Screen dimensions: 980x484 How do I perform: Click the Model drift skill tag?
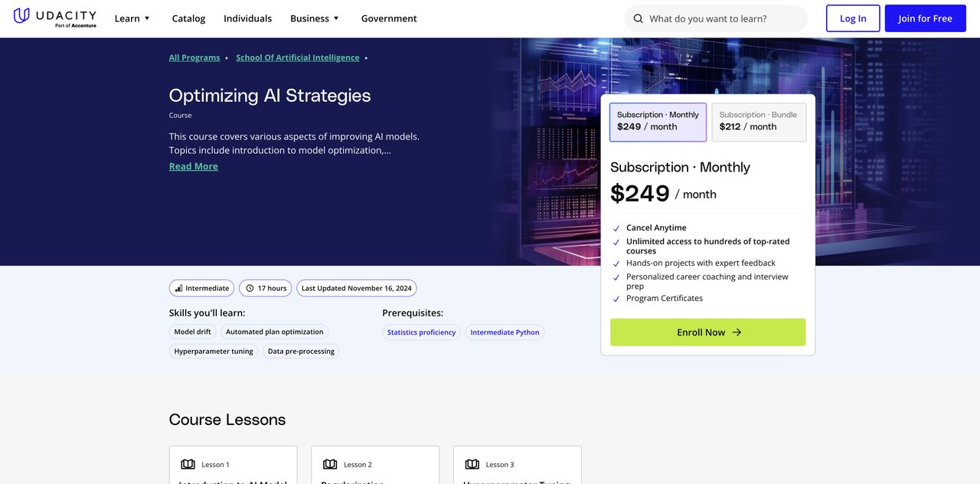[x=193, y=332]
